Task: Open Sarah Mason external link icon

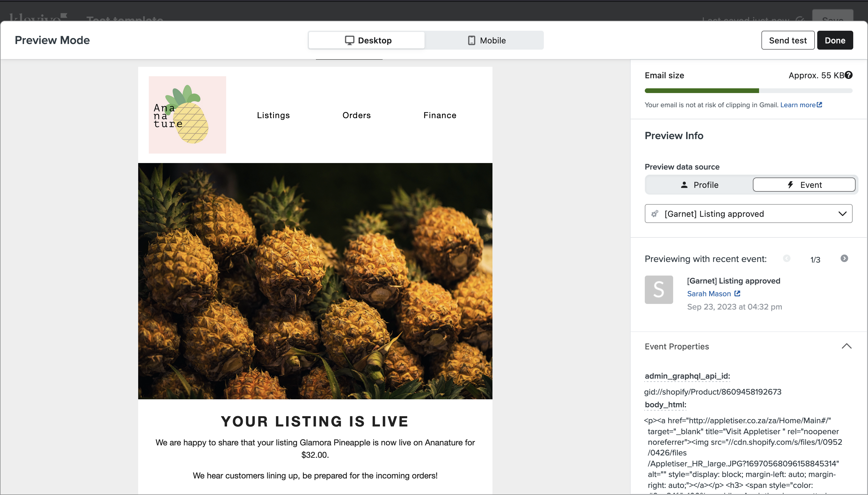Action: coord(737,293)
